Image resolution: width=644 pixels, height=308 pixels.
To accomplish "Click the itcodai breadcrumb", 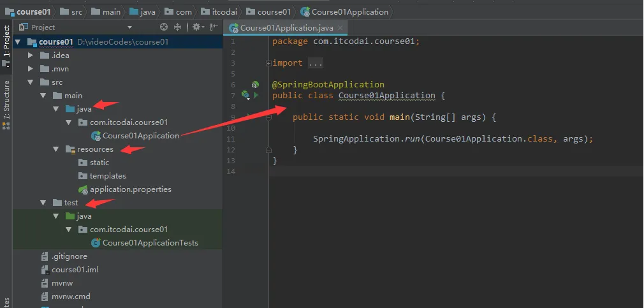I will click(x=219, y=12).
